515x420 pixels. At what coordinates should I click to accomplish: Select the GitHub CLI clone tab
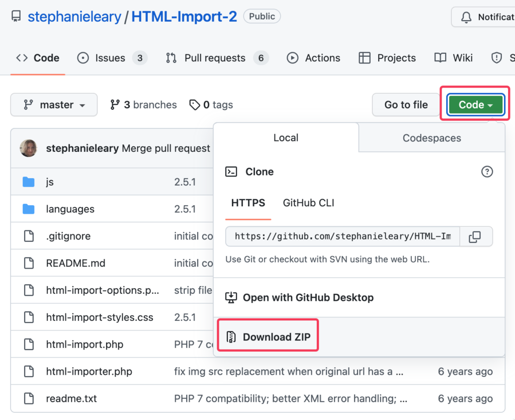click(x=308, y=203)
